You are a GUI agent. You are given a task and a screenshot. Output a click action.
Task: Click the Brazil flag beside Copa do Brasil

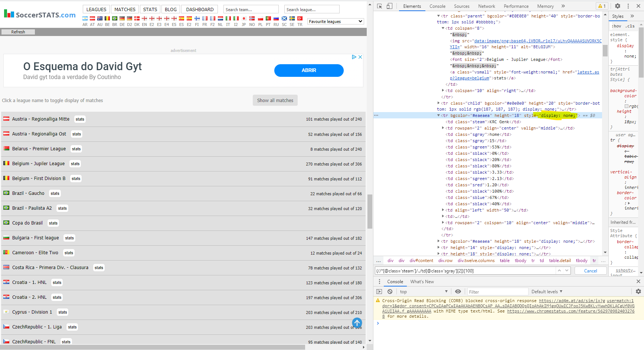[6, 223]
